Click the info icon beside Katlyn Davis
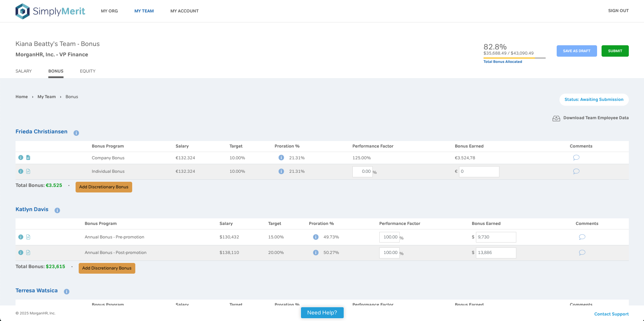Screen dimensions: 644x321 coord(57,210)
